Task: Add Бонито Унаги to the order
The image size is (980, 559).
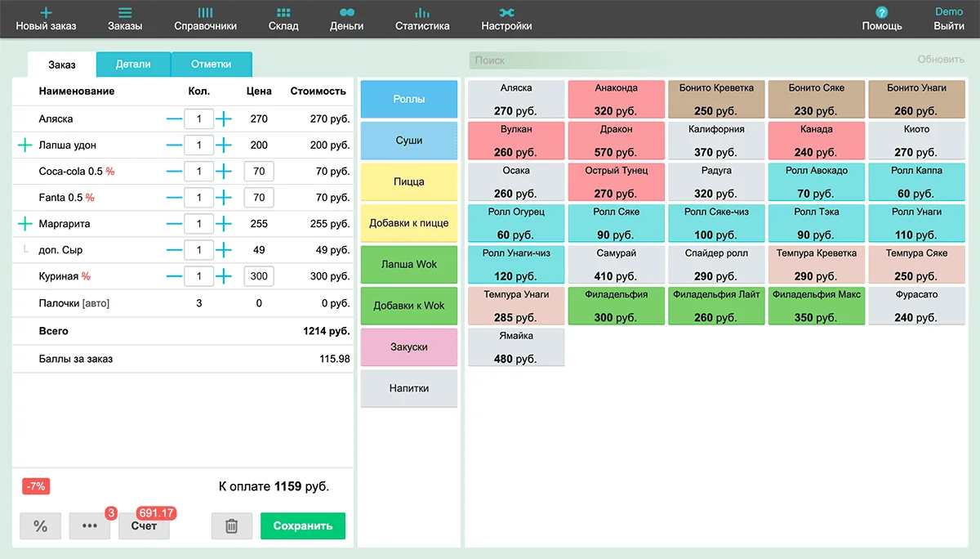Action: tap(916, 99)
